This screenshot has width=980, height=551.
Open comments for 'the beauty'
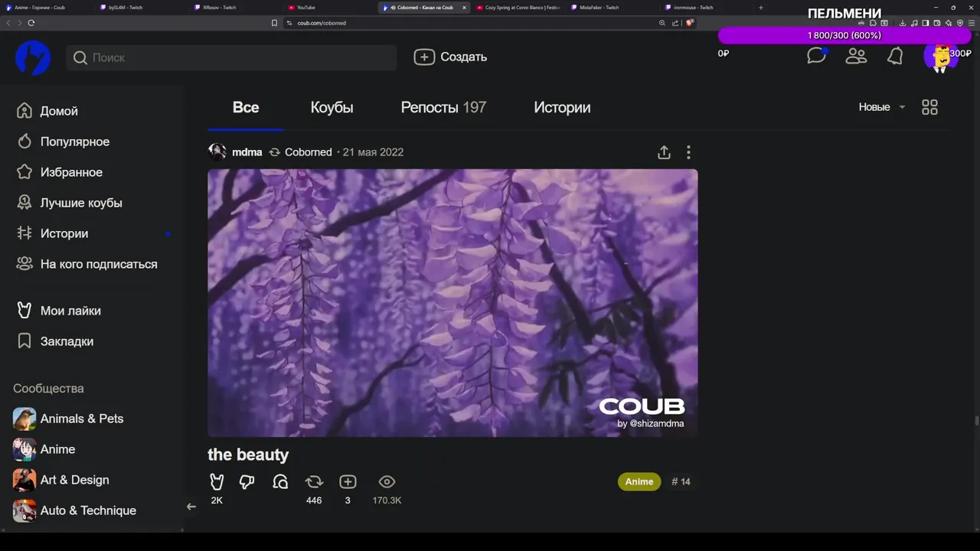coord(280,481)
